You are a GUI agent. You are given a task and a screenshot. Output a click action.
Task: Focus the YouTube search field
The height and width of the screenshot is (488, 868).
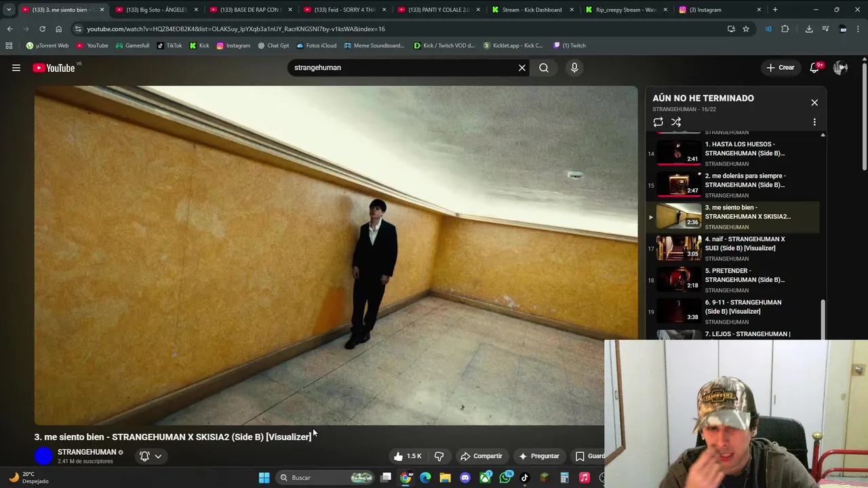click(x=403, y=68)
